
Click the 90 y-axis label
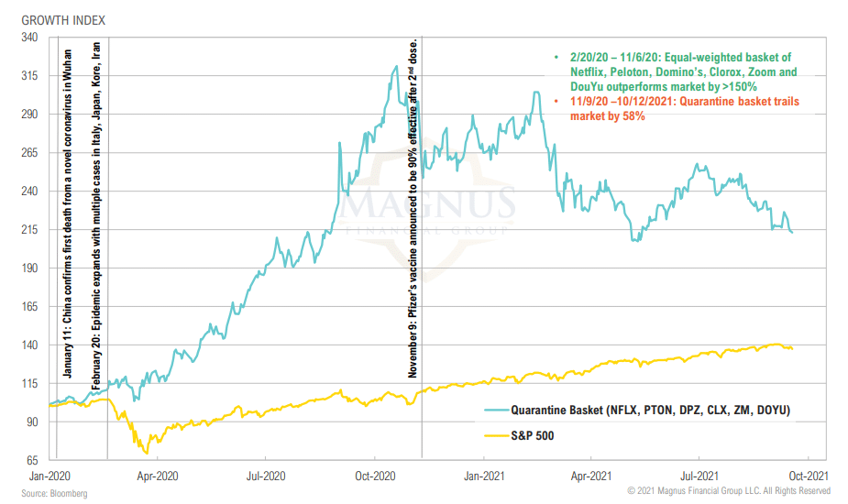[32, 422]
